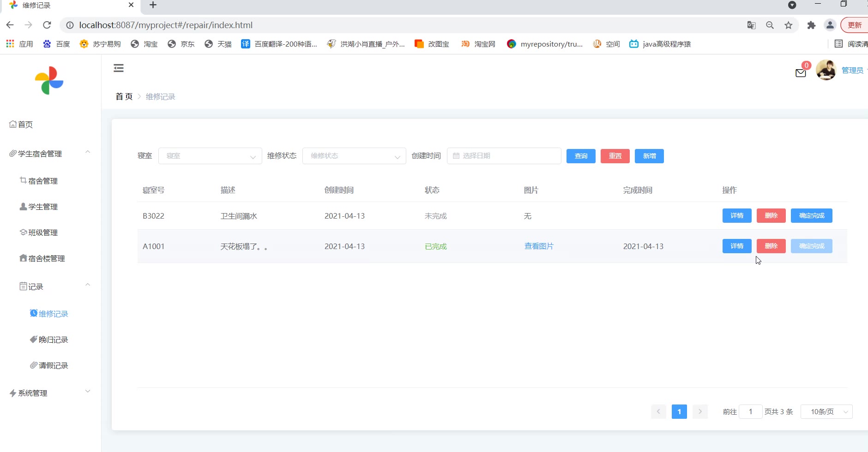This screenshot has height=452, width=868.
Task: Click the Google translate page icon
Action: tap(751, 25)
